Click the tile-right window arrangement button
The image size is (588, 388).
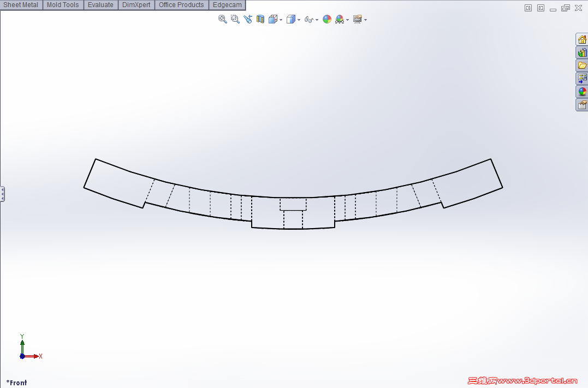(x=541, y=8)
